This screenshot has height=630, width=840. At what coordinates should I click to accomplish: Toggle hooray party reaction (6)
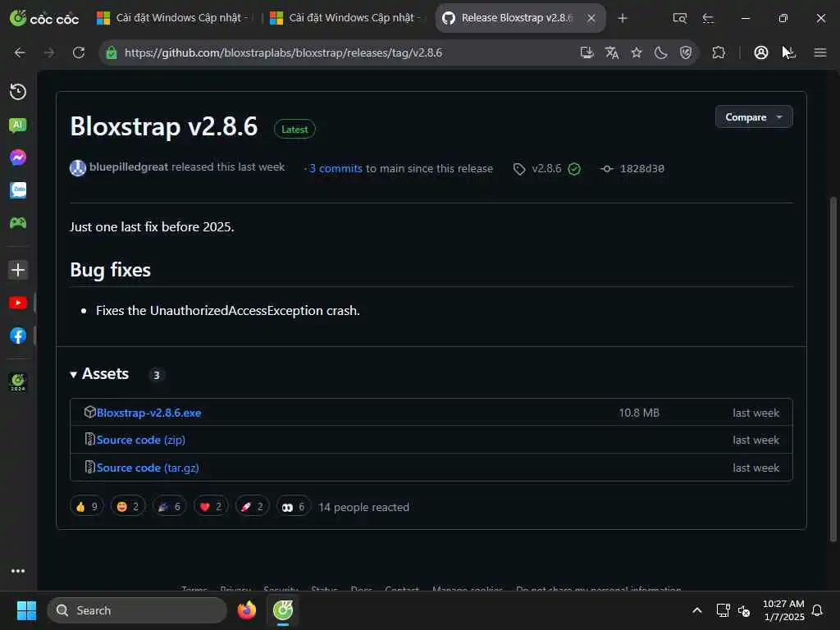click(169, 506)
